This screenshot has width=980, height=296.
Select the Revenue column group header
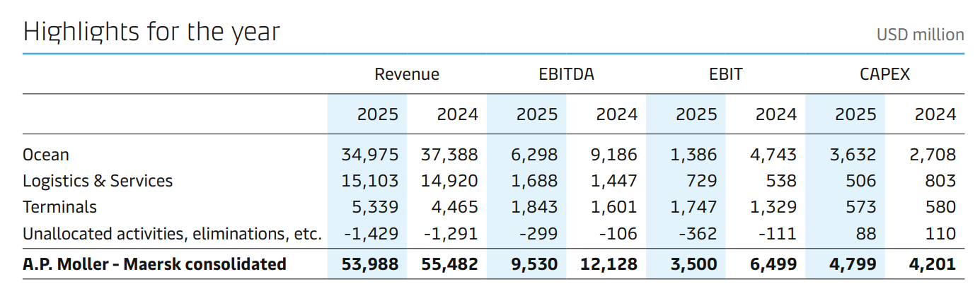(407, 74)
